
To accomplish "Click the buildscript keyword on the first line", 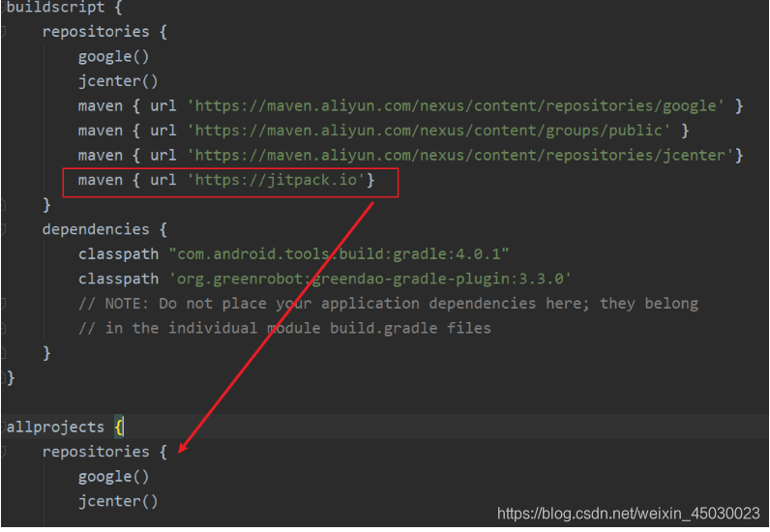I will click(55, 8).
